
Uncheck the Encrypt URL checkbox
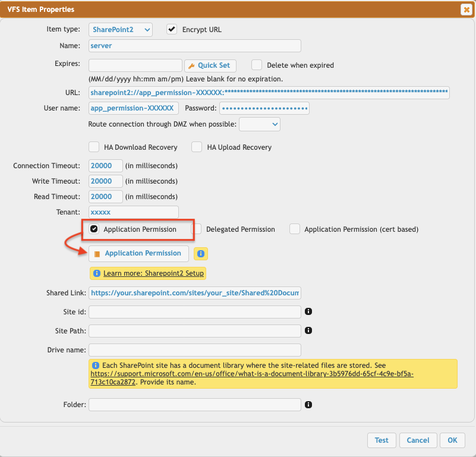(172, 29)
